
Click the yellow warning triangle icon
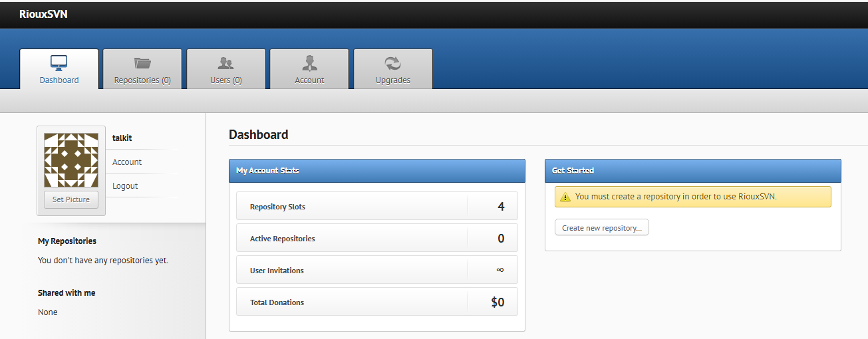pyautogui.click(x=565, y=197)
